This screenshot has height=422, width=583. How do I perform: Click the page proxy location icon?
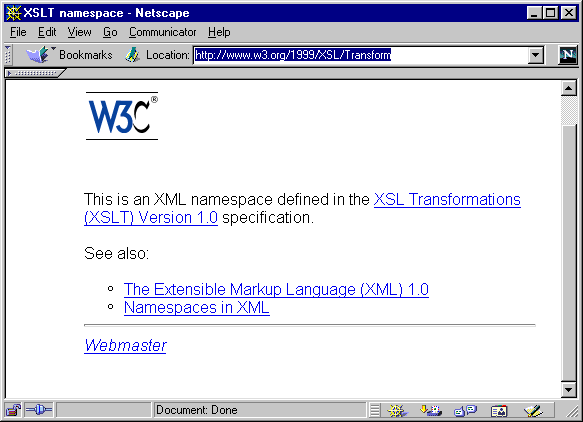coord(132,55)
